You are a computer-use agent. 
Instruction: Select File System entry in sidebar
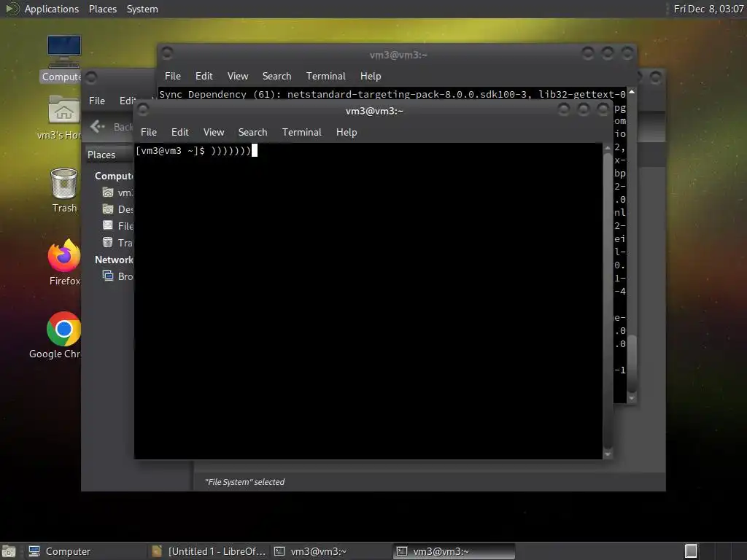click(117, 226)
